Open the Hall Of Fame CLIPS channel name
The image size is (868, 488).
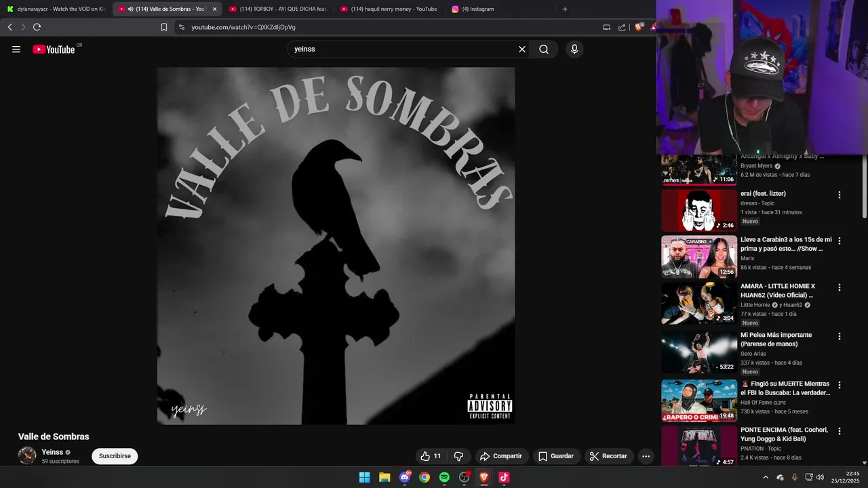[x=763, y=403]
